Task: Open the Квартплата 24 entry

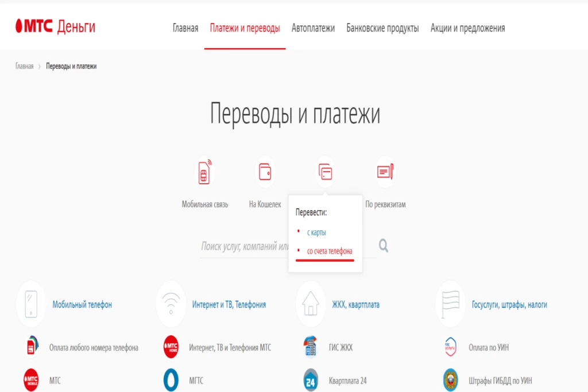Action: 347,381
